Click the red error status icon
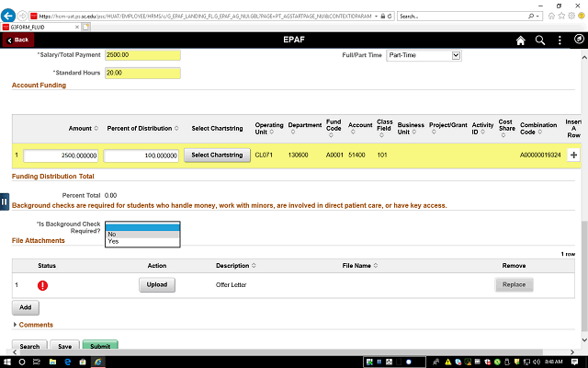This screenshot has width=588, height=368. [x=43, y=285]
